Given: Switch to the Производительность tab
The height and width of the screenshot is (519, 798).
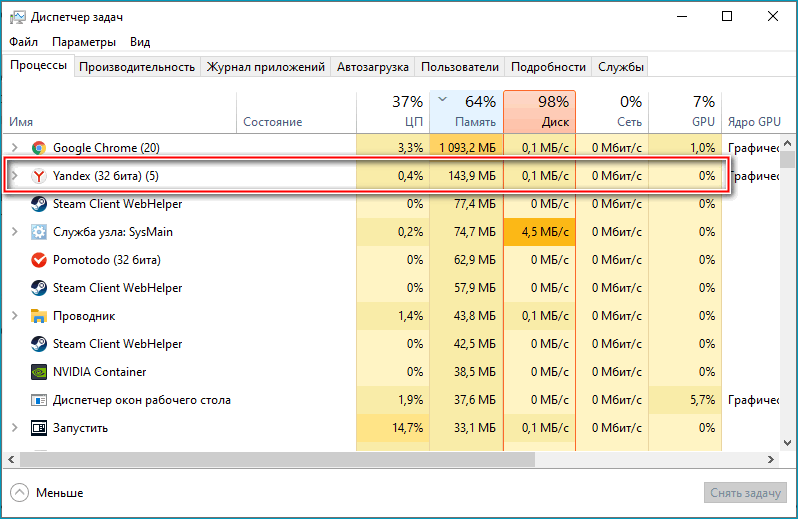Looking at the screenshot, I should (137, 67).
